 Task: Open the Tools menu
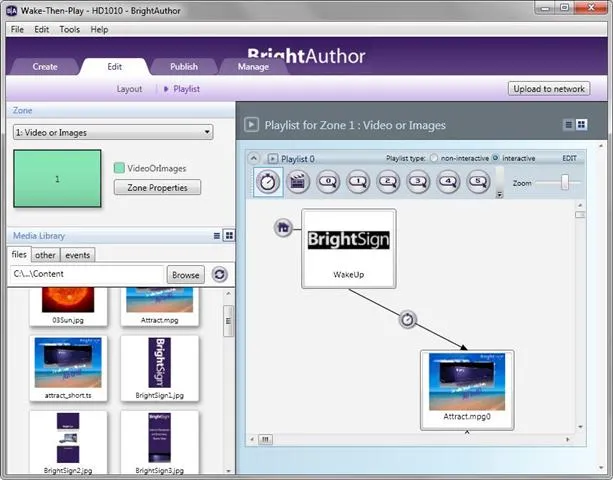coord(70,30)
